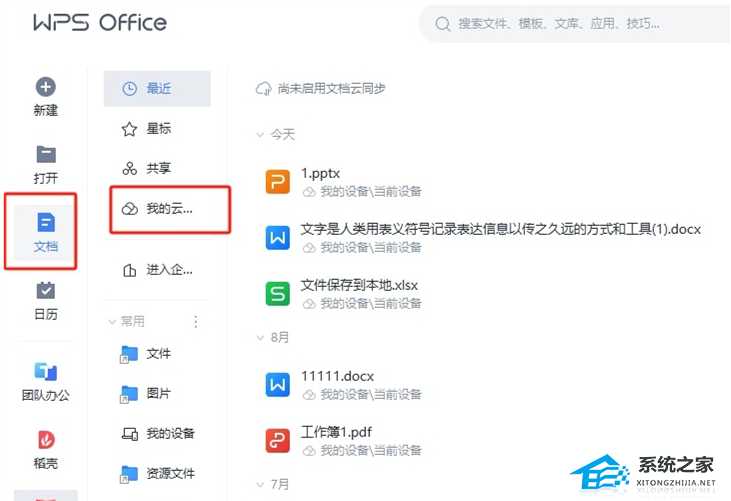The image size is (731, 501).
Task: Open the 日历 calendar icon
Action: coord(46,290)
